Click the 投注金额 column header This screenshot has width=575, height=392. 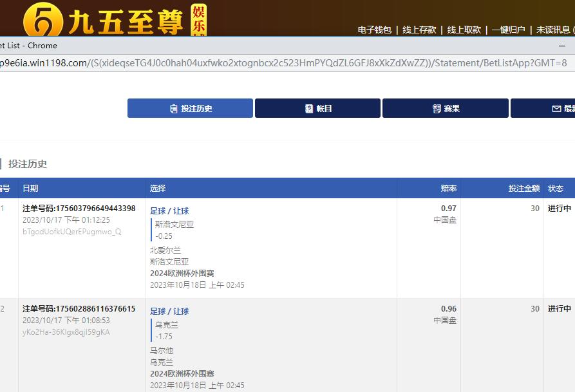click(523, 189)
